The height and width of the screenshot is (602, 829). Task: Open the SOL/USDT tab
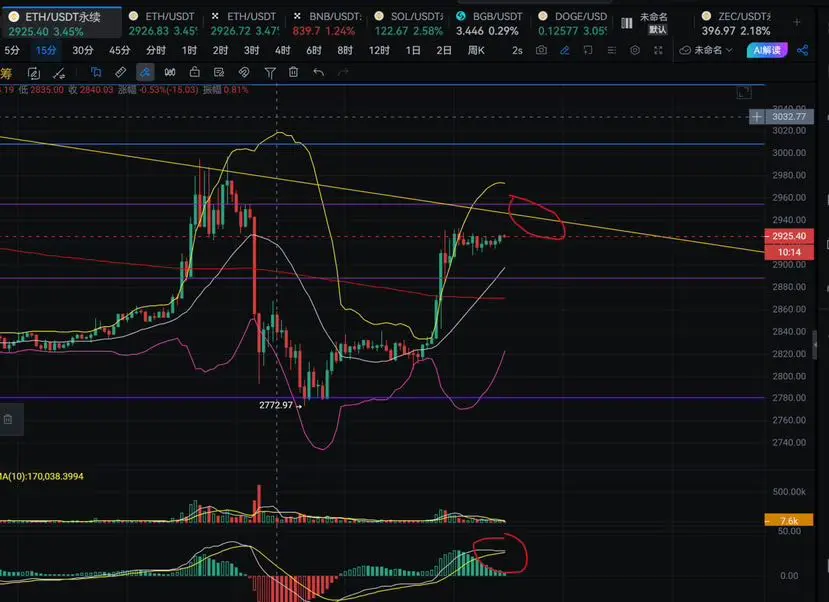[x=409, y=23]
